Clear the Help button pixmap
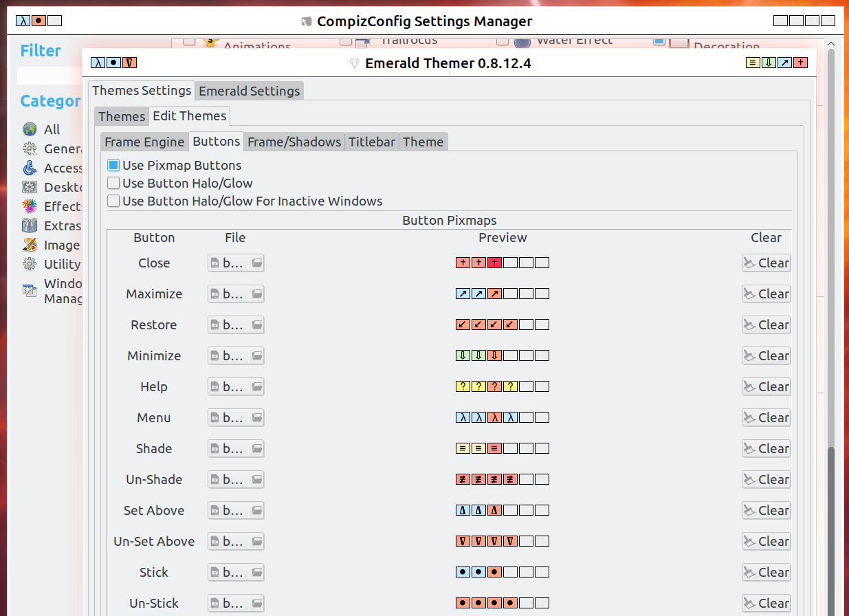This screenshot has height=616, width=849. click(x=766, y=387)
